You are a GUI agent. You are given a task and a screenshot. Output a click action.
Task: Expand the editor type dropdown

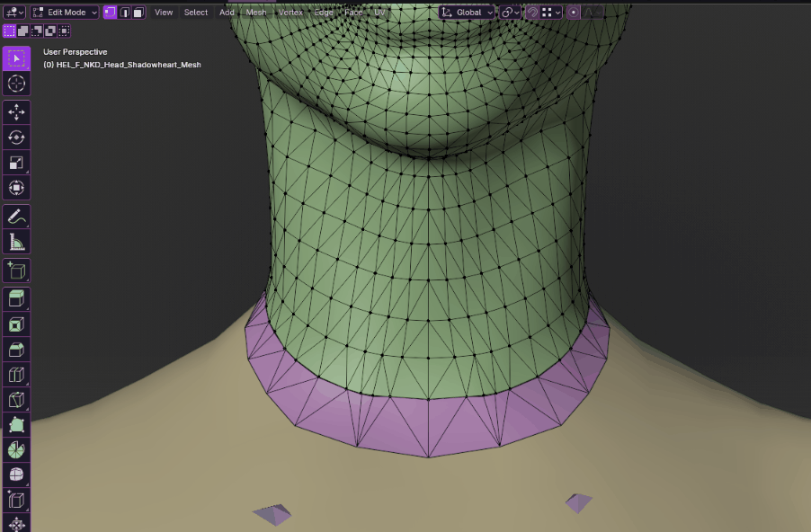[x=14, y=13]
